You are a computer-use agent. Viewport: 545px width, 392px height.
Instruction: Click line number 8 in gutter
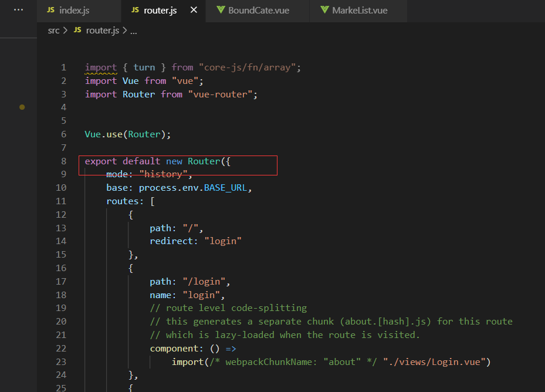(x=63, y=161)
